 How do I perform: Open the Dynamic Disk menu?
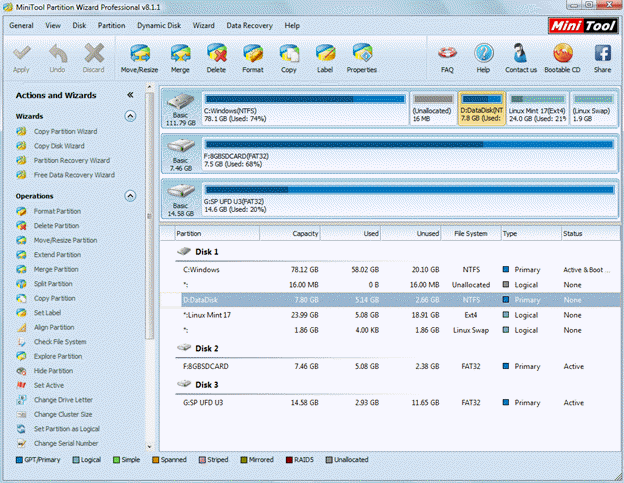tap(159, 25)
